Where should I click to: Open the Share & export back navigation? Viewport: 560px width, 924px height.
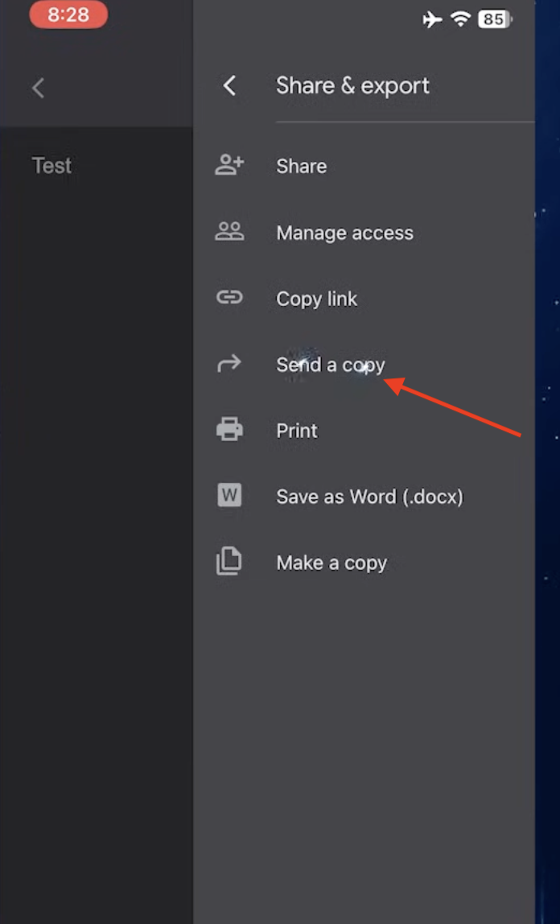pyautogui.click(x=229, y=85)
